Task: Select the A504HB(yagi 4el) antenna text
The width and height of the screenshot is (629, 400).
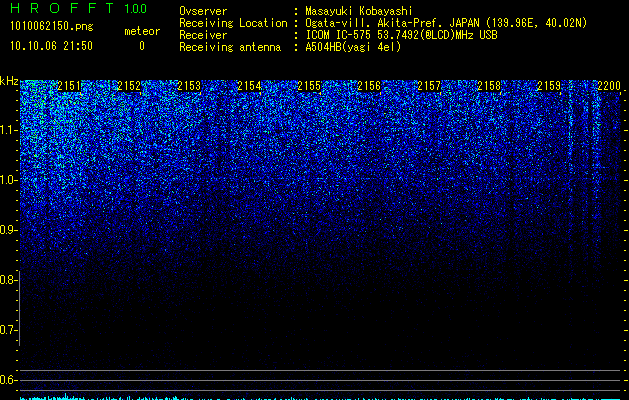Action: click(353, 47)
